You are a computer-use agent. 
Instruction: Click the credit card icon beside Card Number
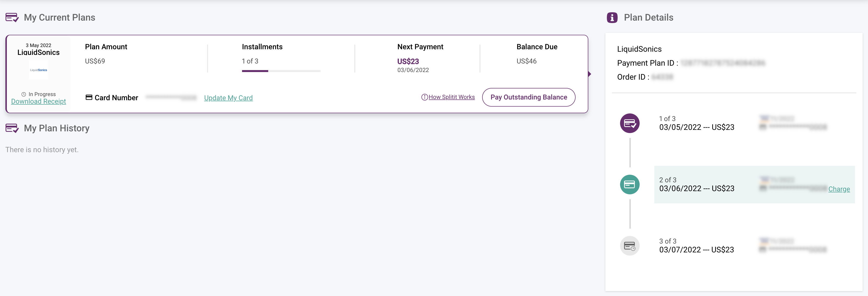pos(89,98)
